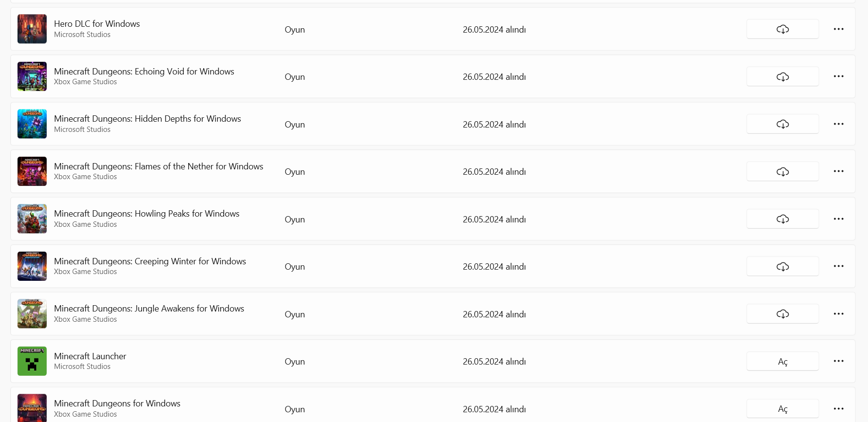The width and height of the screenshot is (868, 422).
Task: Click Creeping Winter cloud download icon
Action: pos(782,267)
